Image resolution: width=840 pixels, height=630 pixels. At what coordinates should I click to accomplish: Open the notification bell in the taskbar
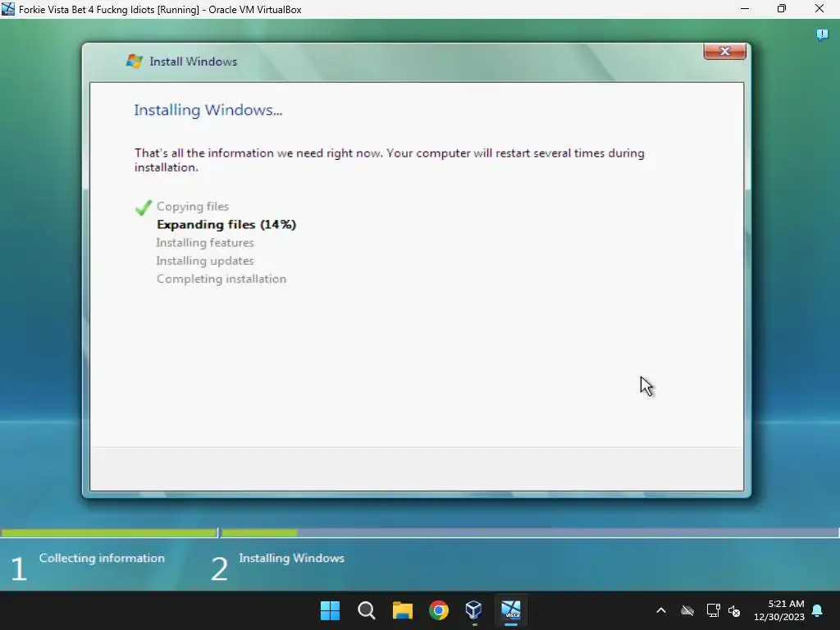(x=818, y=610)
